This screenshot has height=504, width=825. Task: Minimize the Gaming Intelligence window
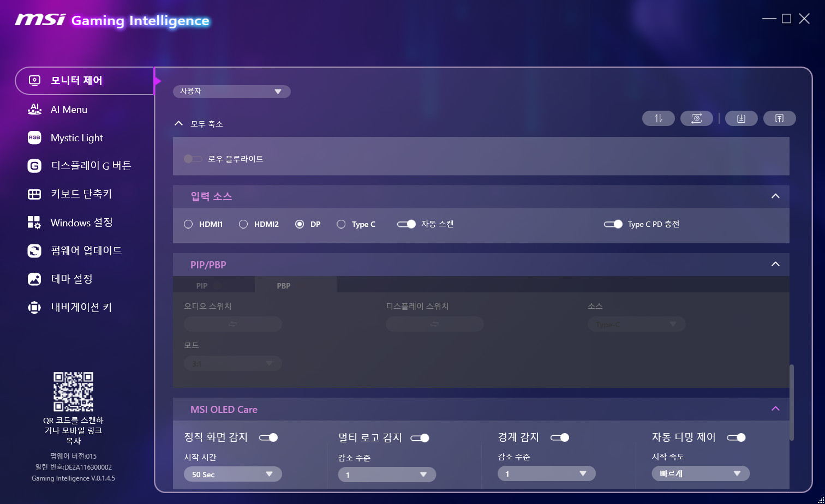click(x=769, y=19)
